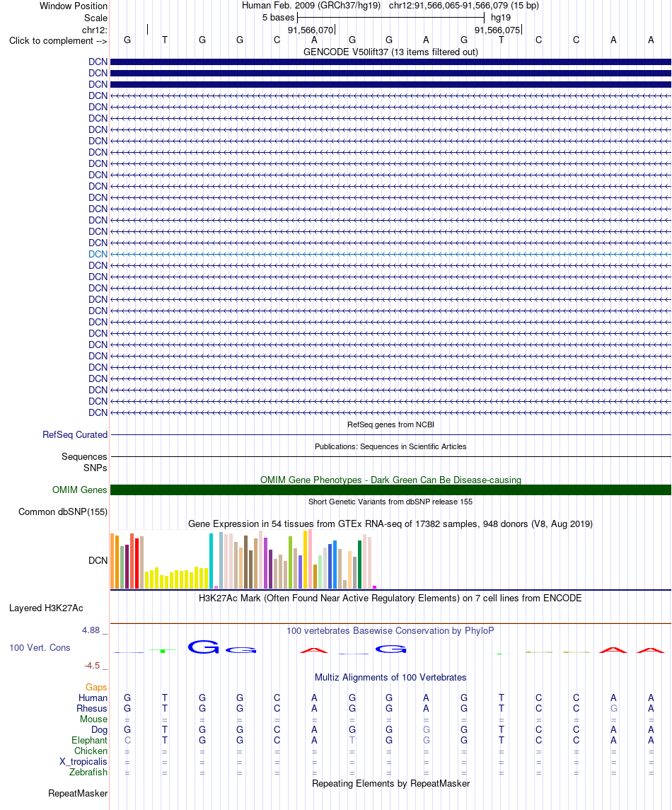
Task: Click the OMIM Gene Phenotypes track title
Action: pyautogui.click(x=390, y=480)
